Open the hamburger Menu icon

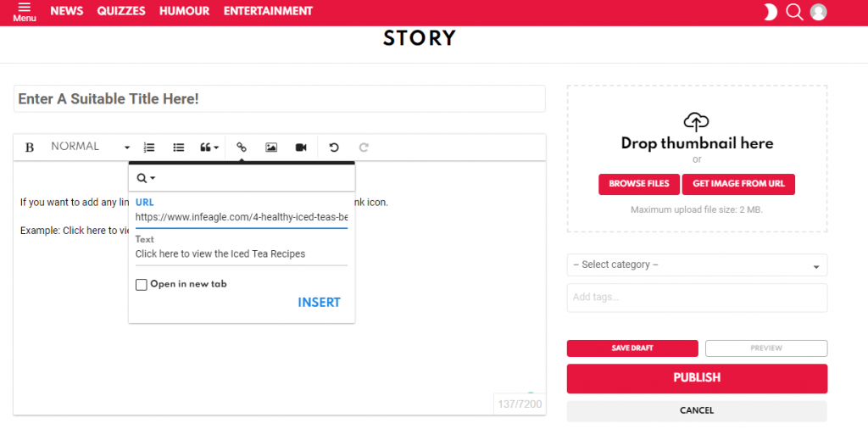pos(25,12)
